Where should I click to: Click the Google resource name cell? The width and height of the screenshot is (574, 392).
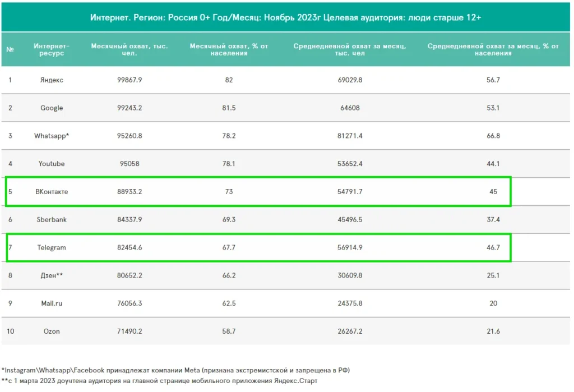click(x=52, y=108)
